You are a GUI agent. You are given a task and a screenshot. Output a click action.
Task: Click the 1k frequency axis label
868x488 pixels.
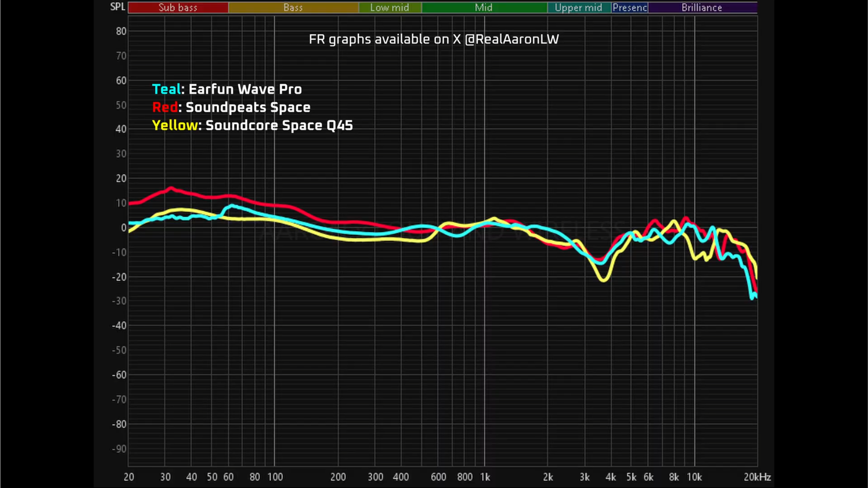tap(485, 477)
